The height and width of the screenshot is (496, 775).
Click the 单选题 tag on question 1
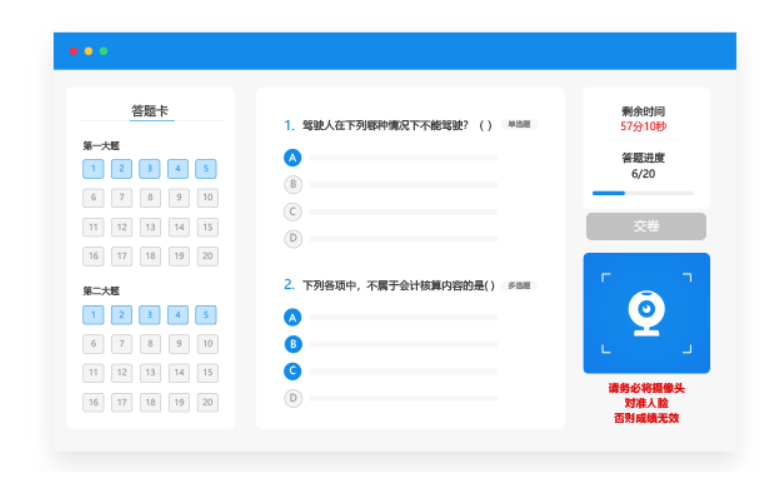[x=519, y=125]
